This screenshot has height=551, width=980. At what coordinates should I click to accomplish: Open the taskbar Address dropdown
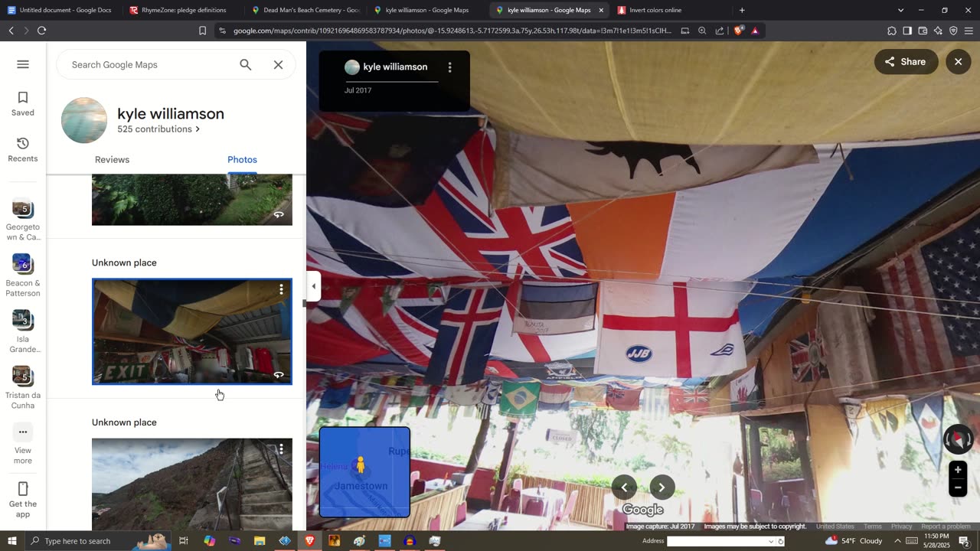pos(771,541)
